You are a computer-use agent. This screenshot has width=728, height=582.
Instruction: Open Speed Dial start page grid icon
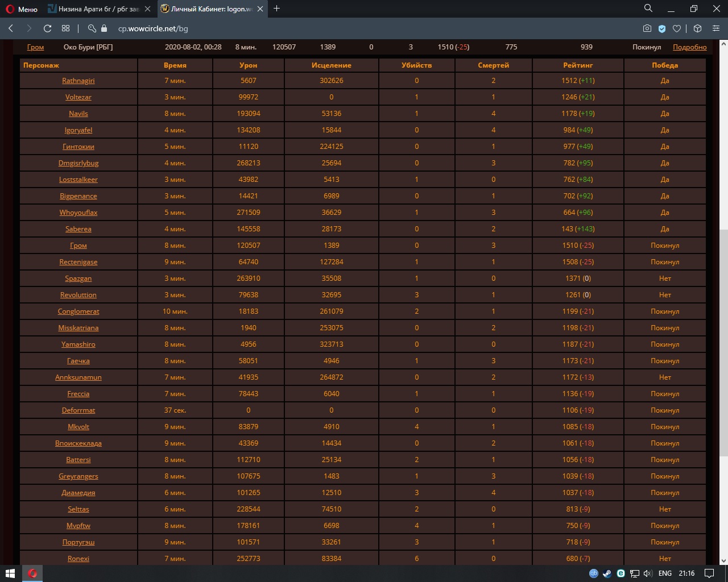tap(66, 28)
